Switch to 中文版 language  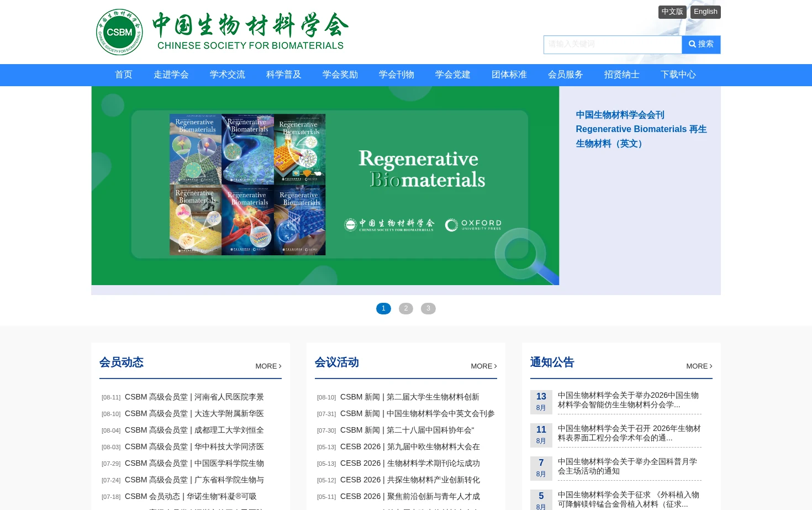(672, 12)
